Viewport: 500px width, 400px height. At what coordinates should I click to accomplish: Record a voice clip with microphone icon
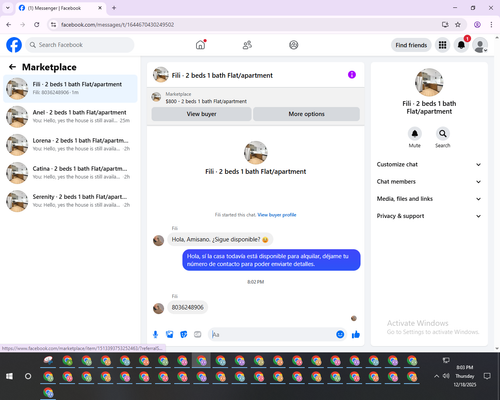(155, 334)
